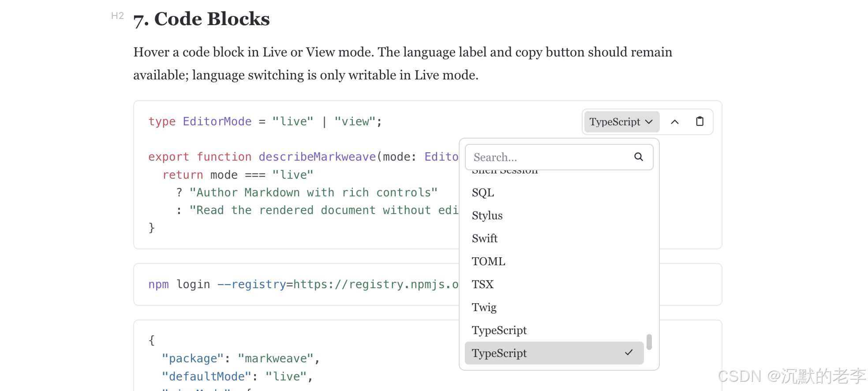The image size is (868, 391).
Task: Open the TypeScript language dropdown
Action: (621, 122)
